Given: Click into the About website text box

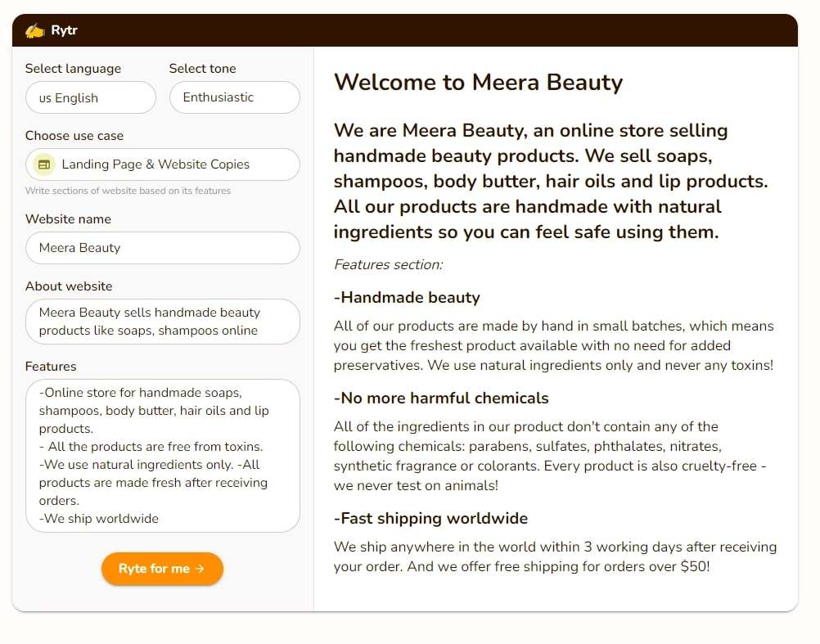Looking at the screenshot, I should coord(163,322).
